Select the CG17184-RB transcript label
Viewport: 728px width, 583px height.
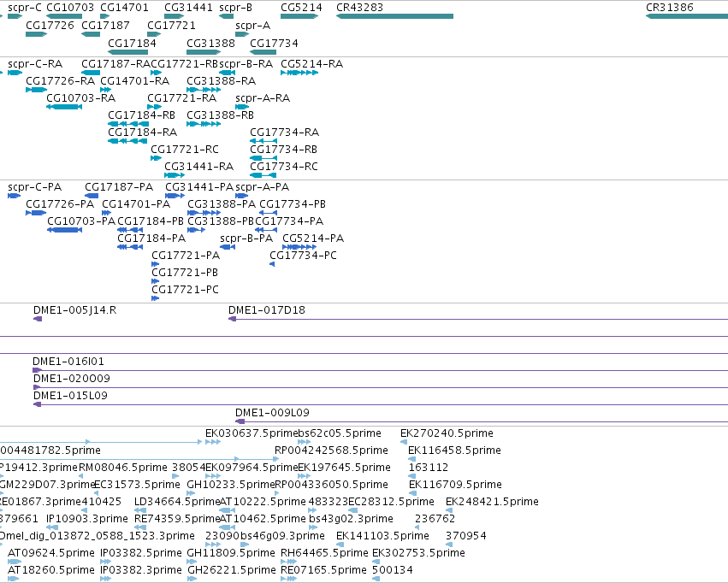pyautogui.click(x=142, y=115)
